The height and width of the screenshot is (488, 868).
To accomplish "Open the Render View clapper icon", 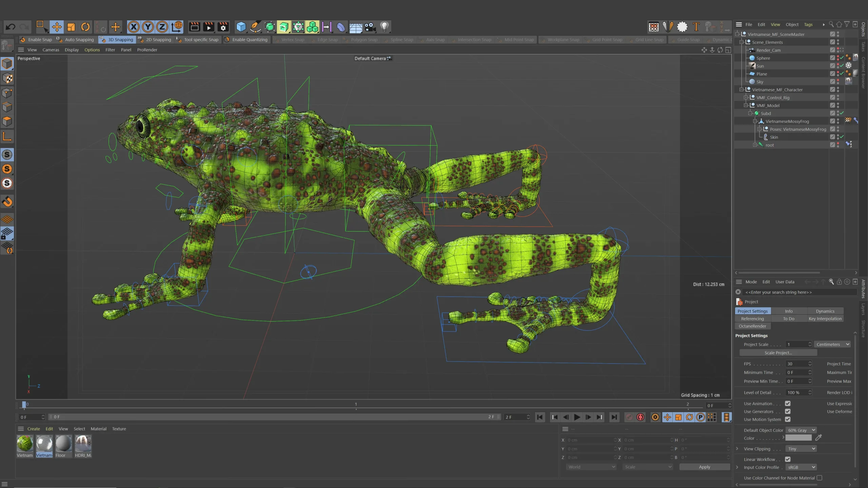I will (194, 27).
